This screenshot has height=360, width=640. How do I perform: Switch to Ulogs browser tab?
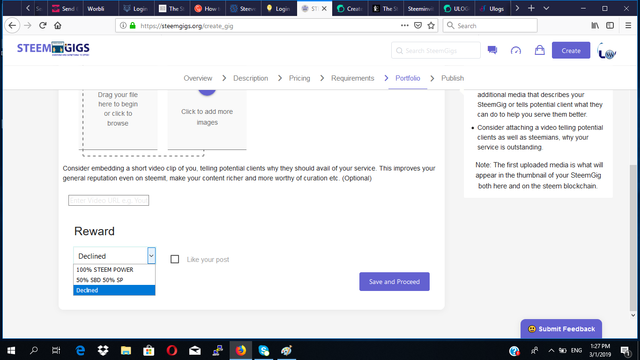[494, 9]
